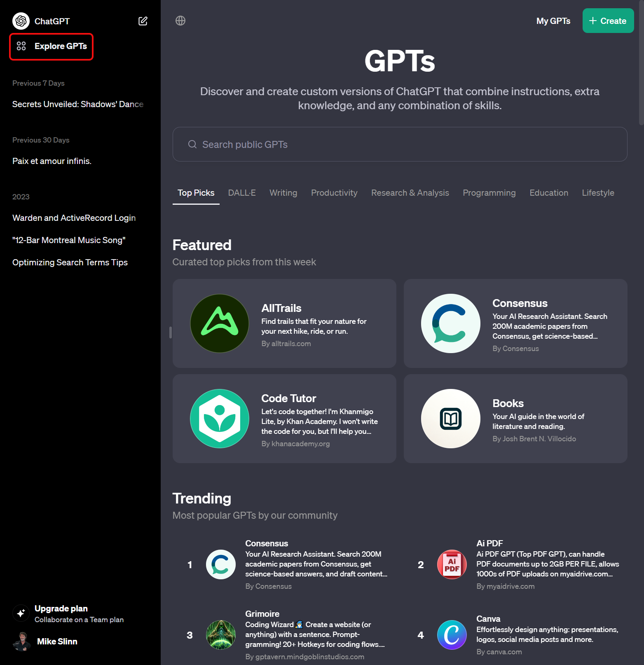644x665 pixels.
Task: Open the Warden and ActiveRecord Login chat
Action: pyautogui.click(x=74, y=218)
